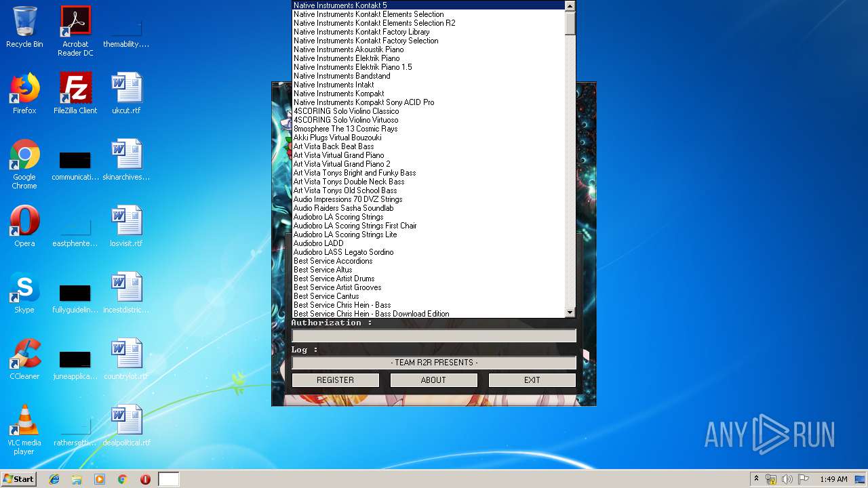Choose Audiobro LA Scoring Strings First Chair

click(x=428, y=226)
